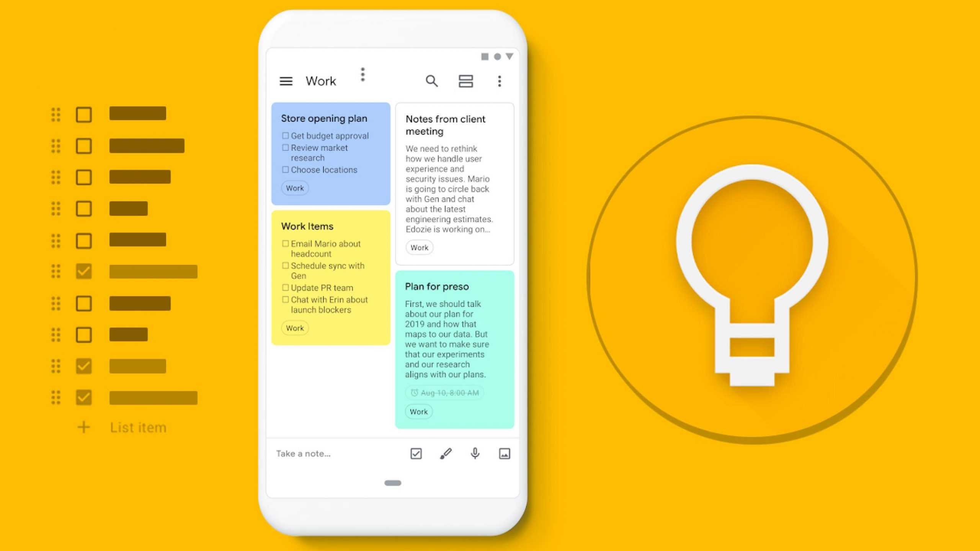
Task: Click the search icon in toolbar
Action: [431, 81]
